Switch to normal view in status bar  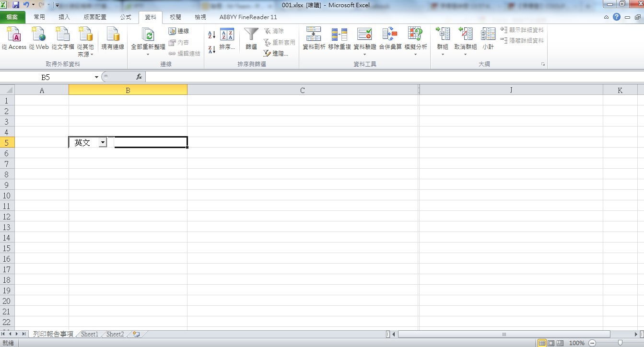tap(542, 343)
